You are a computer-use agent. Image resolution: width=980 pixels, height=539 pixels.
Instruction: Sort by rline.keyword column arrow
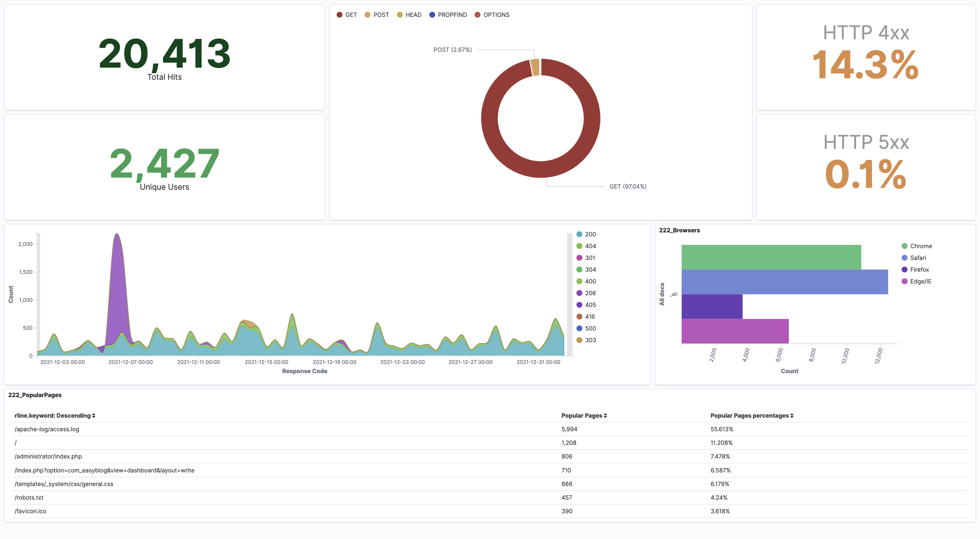pos(93,416)
